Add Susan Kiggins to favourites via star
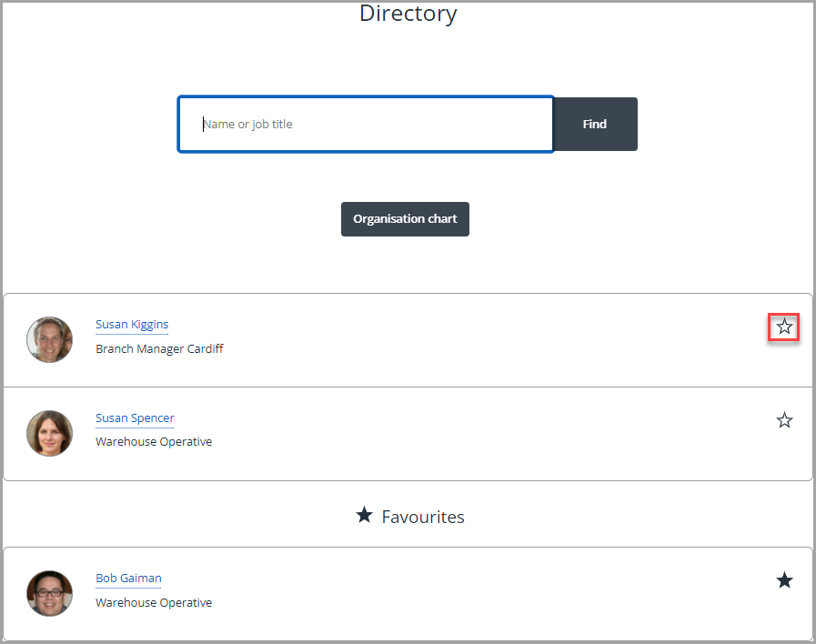 (x=784, y=327)
